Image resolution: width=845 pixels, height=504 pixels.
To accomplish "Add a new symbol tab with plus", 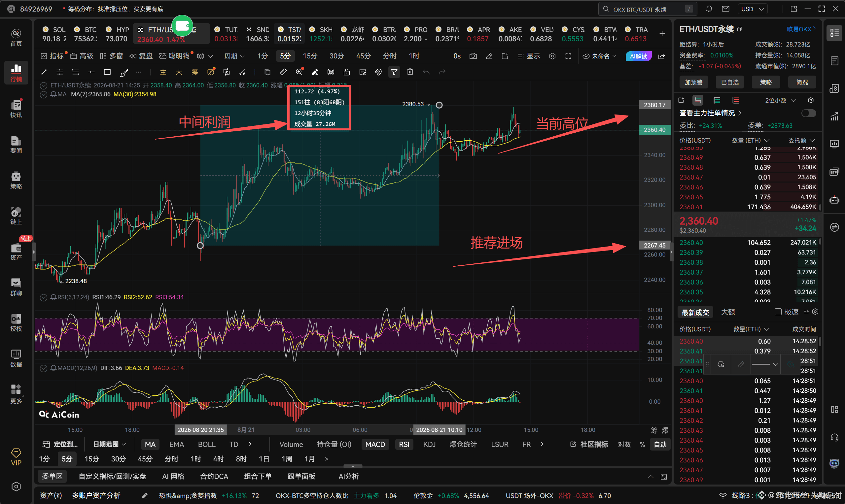I will click(x=662, y=34).
